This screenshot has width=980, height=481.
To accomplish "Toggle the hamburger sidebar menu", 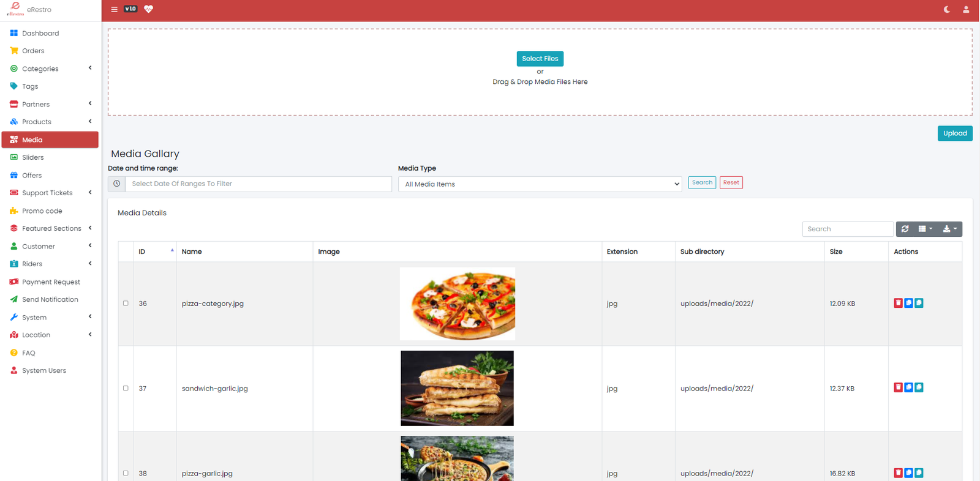I will point(114,9).
